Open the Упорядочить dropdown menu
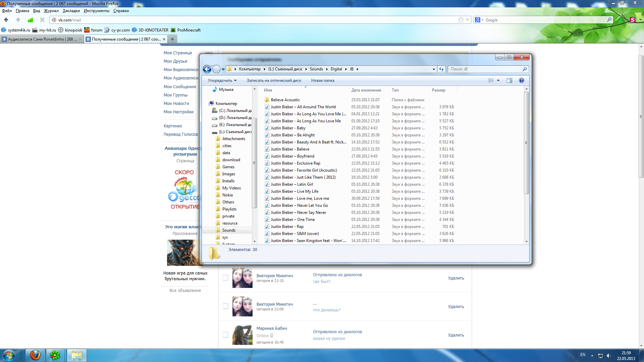Image resolution: width=644 pixels, height=362 pixels. (222, 80)
